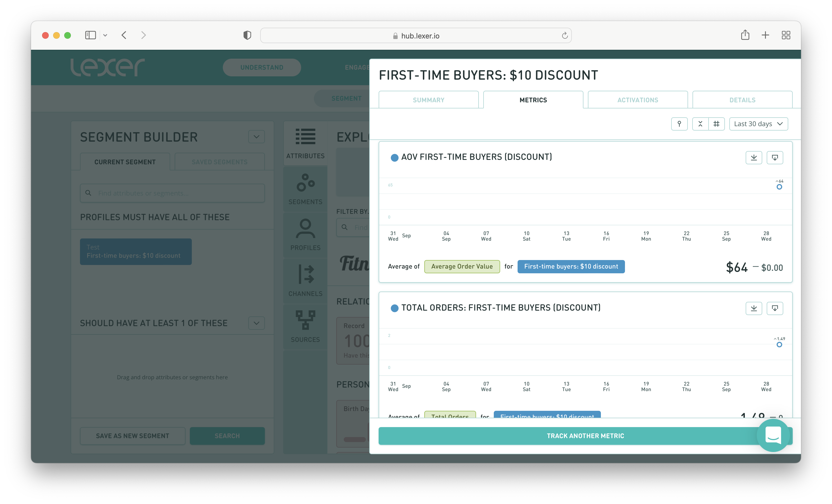
Task: Click the 1.49 data point on Total Orders chart
Action: pos(779,345)
